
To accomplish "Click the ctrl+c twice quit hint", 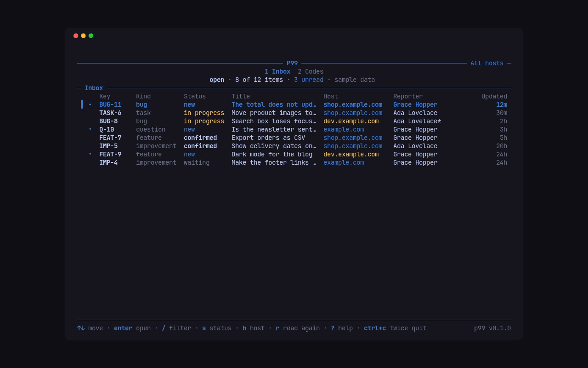I will click(395, 328).
